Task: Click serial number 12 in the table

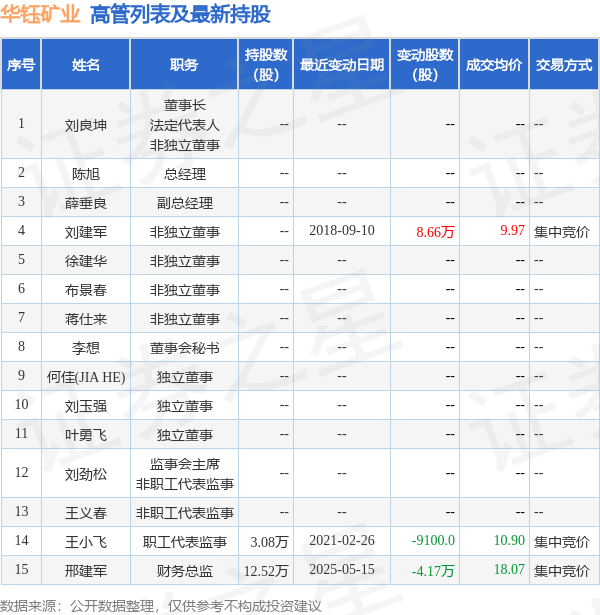Action: 21,472
